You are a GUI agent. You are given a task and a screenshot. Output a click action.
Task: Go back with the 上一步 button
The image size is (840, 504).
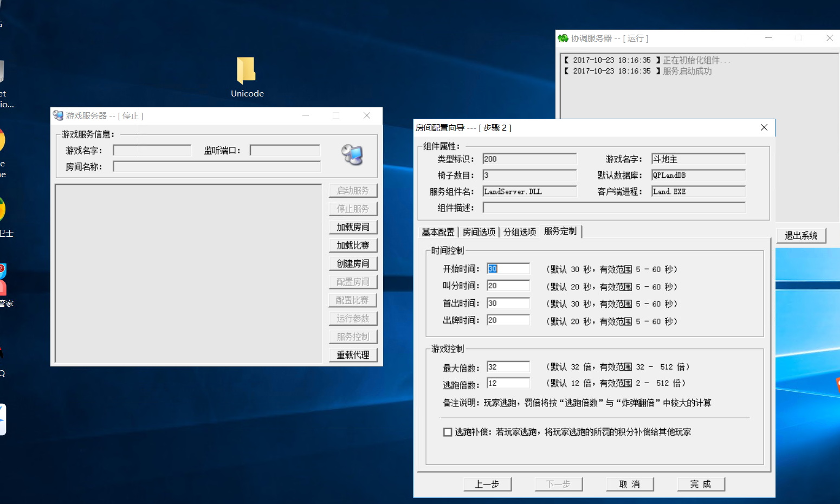pos(487,484)
